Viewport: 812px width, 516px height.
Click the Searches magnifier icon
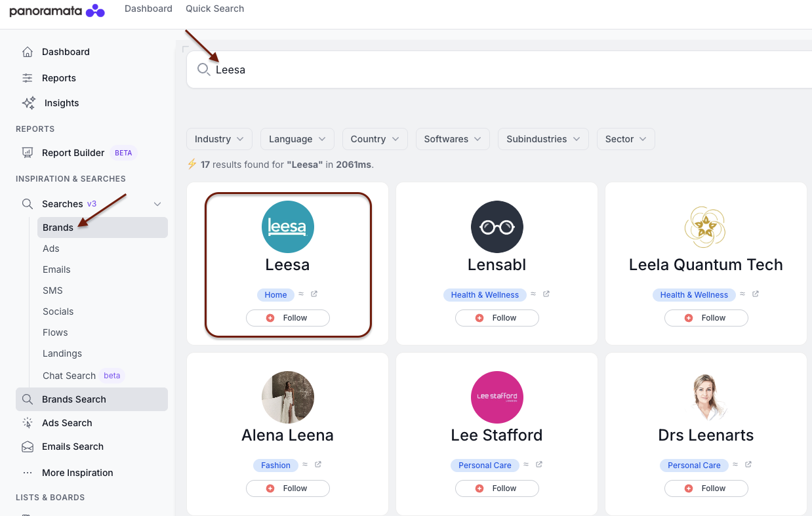[28, 204]
